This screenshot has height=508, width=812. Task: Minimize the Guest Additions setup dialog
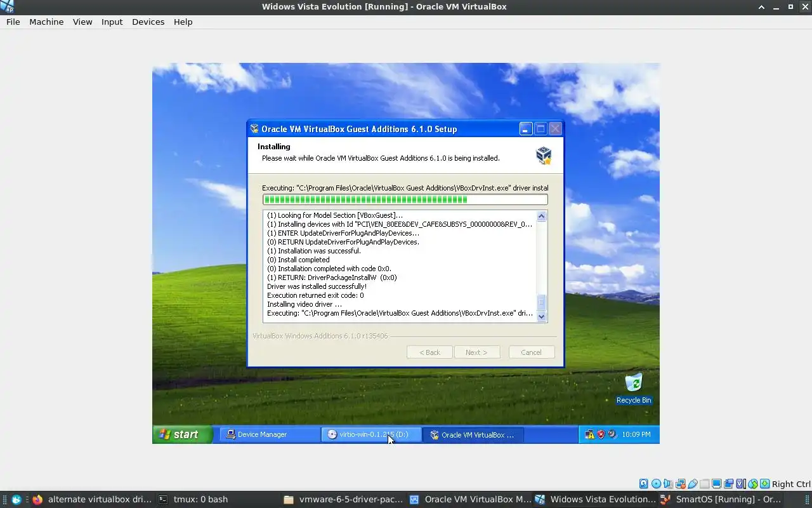pos(526,129)
